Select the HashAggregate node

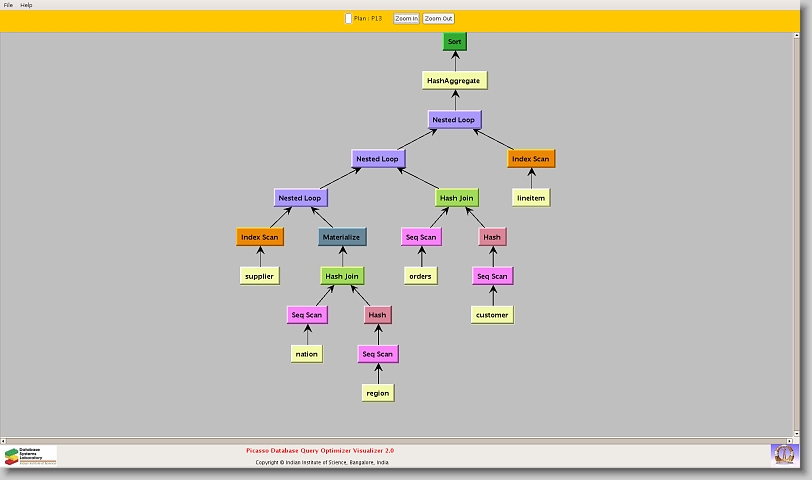[x=455, y=80]
